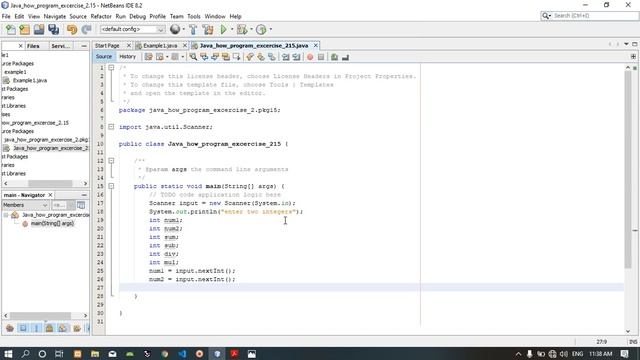Click the Comment lines icon in the editor toolbar

tap(334, 57)
